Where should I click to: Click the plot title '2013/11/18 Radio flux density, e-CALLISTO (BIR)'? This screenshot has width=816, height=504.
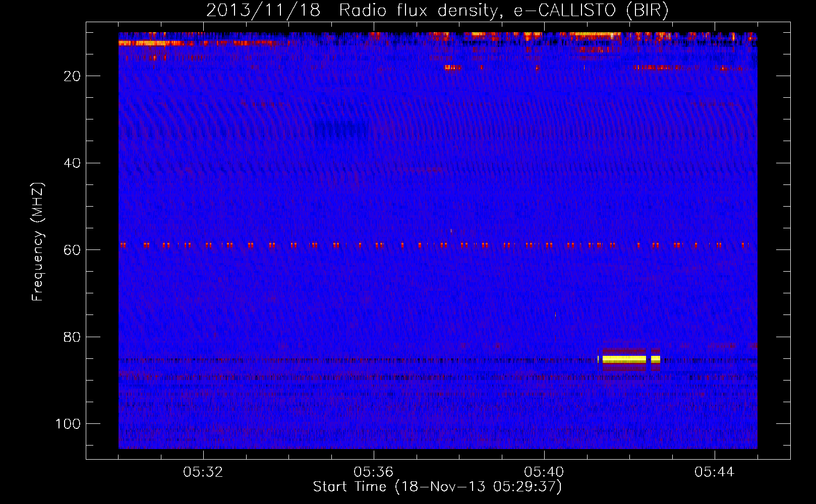pyautogui.click(x=437, y=11)
